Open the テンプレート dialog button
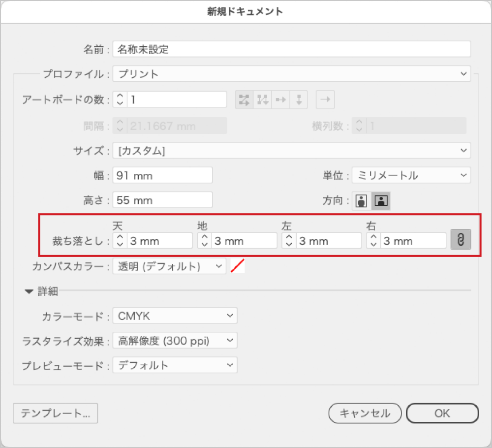492x448 pixels. (x=55, y=414)
